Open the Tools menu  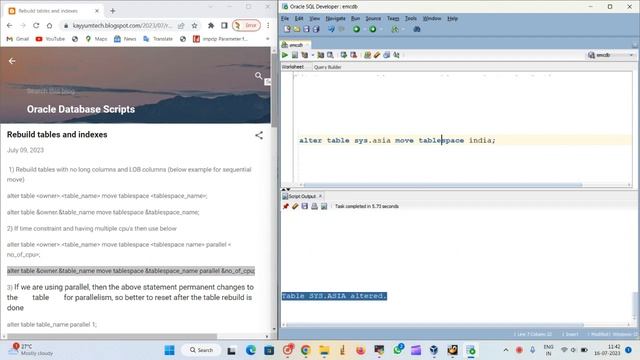tap(411, 18)
